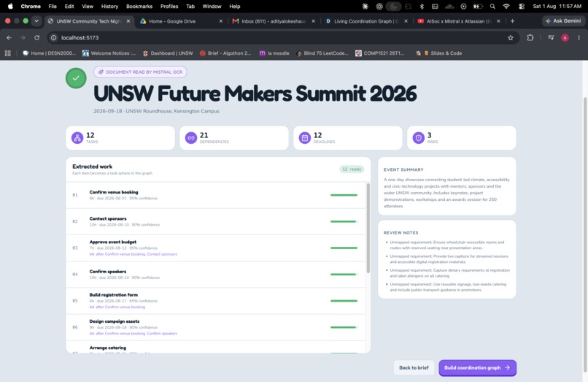Click the Document Read by Mistral OCR badge
The width and height of the screenshot is (588, 382).
(140, 72)
